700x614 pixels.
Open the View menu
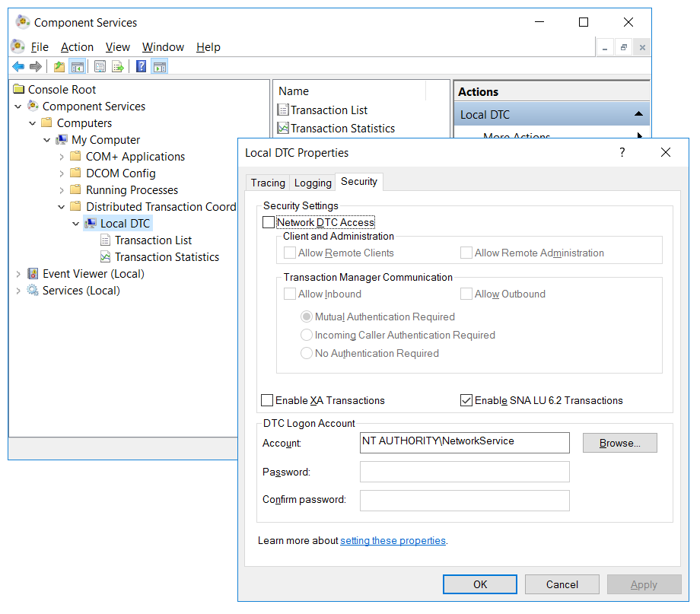click(x=118, y=47)
